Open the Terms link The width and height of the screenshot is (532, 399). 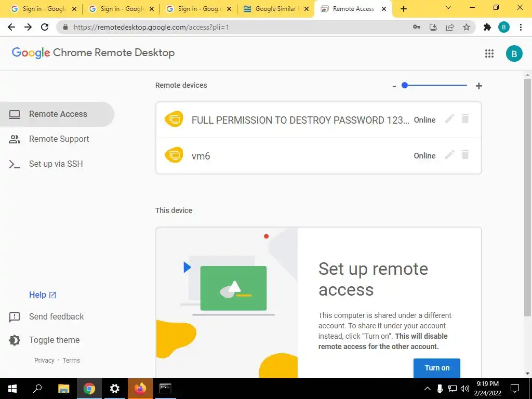coord(71,361)
